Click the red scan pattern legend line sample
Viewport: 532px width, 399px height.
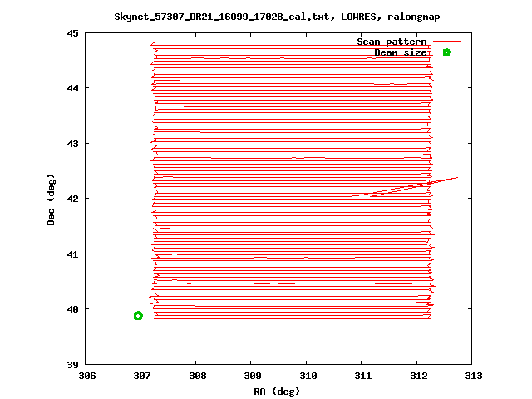(x=446, y=42)
